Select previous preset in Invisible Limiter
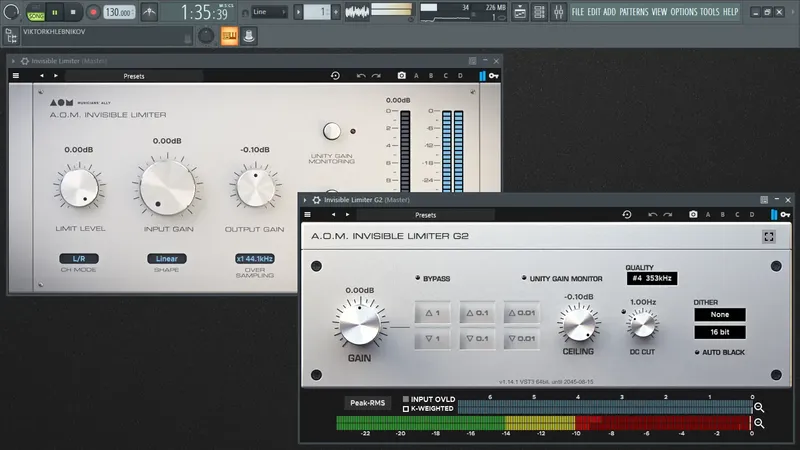This screenshot has height=450, width=800. click(x=42, y=76)
